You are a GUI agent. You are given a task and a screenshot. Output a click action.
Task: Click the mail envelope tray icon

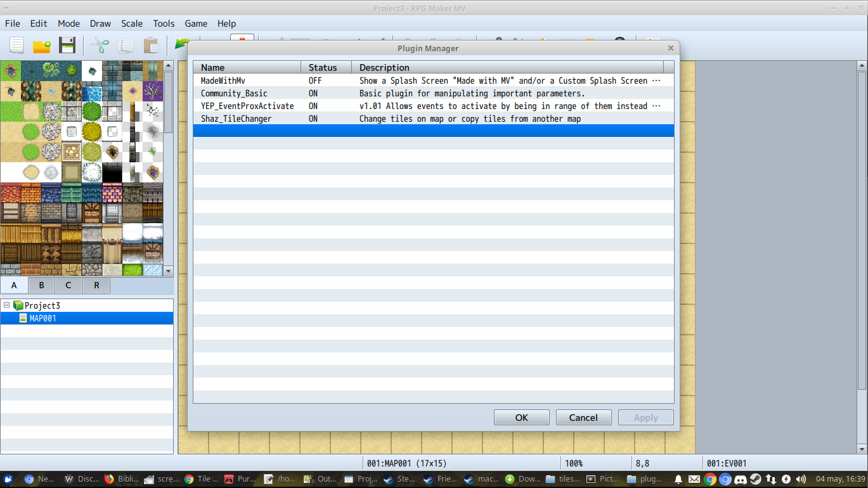tap(694, 479)
